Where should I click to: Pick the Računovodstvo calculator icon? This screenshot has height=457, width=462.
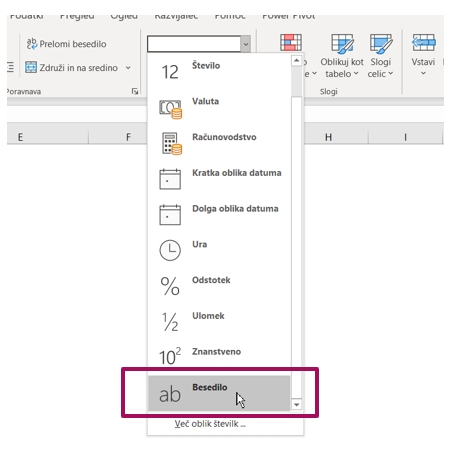(x=172, y=144)
